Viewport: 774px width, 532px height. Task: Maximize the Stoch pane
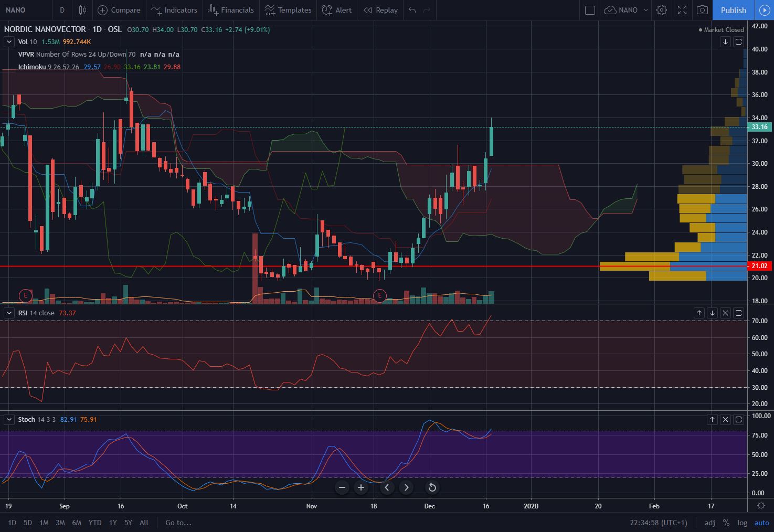(738, 419)
